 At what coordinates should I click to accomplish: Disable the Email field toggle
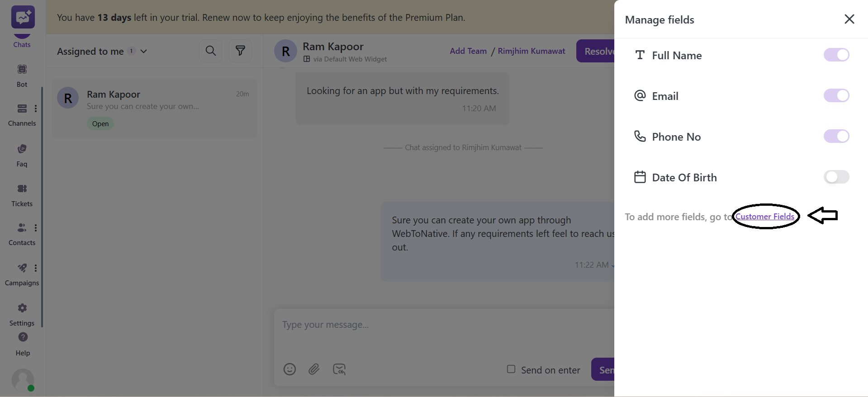tap(836, 95)
